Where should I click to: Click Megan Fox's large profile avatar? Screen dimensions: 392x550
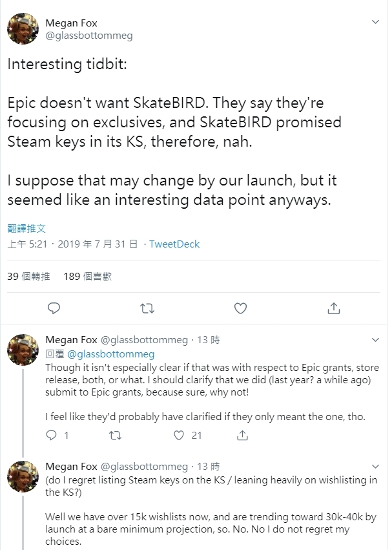click(x=25, y=30)
